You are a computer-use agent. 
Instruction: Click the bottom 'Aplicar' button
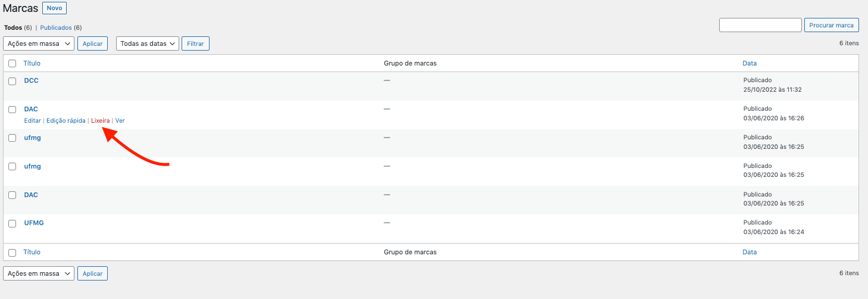[x=92, y=273]
